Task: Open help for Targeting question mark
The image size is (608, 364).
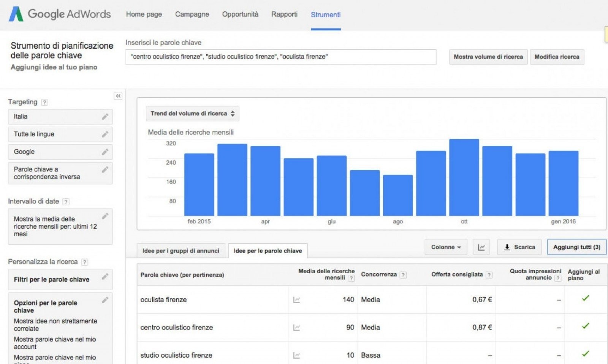Action: click(x=44, y=102)
